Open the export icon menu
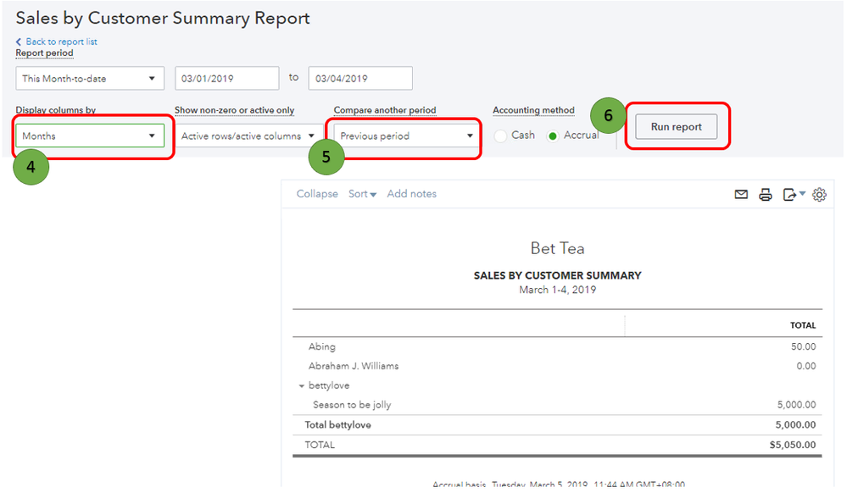The height and width of the screenshot is (504, 847). click(x=794, y=194)
